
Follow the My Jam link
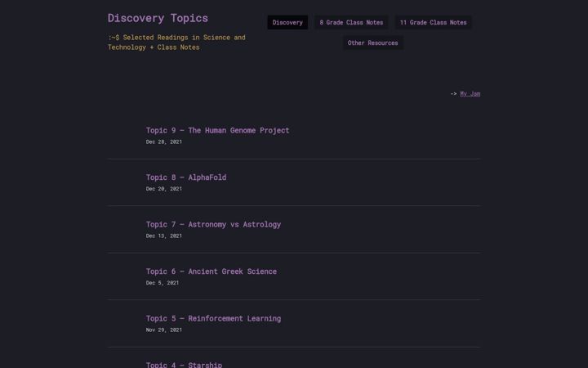tap(470, 94)
